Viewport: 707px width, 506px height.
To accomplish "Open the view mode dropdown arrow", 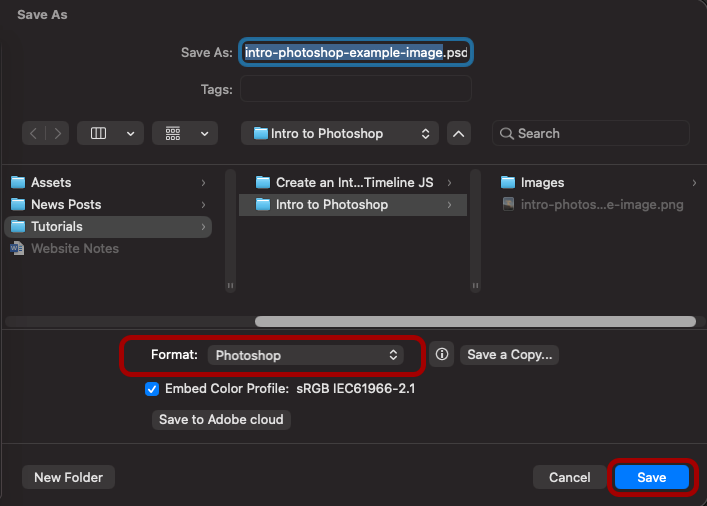I will click(x=130, y=133).
